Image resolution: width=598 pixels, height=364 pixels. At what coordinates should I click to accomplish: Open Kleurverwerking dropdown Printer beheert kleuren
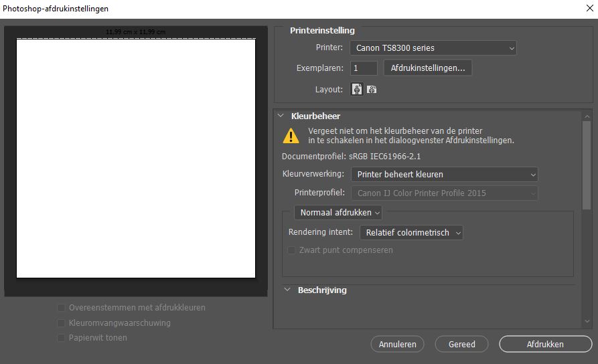click(444, 175)
